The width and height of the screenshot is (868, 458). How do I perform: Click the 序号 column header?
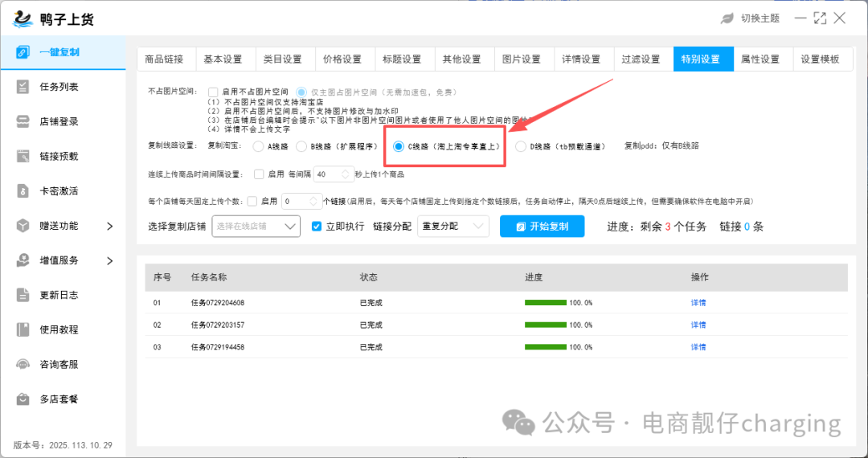coord(162,277)
